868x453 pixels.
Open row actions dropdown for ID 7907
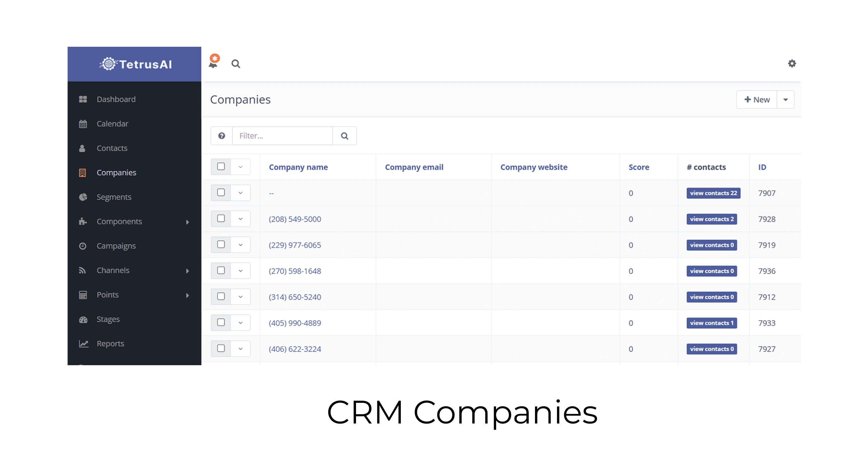coord(240,193)
